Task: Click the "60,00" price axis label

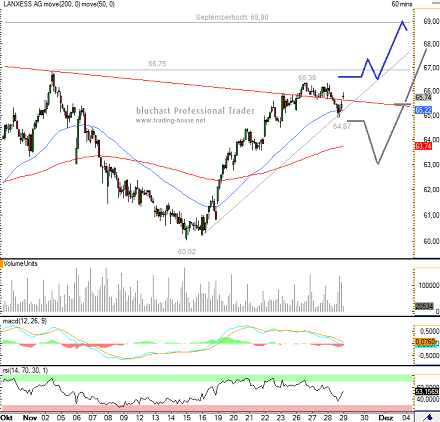Action: pos(431,241)
